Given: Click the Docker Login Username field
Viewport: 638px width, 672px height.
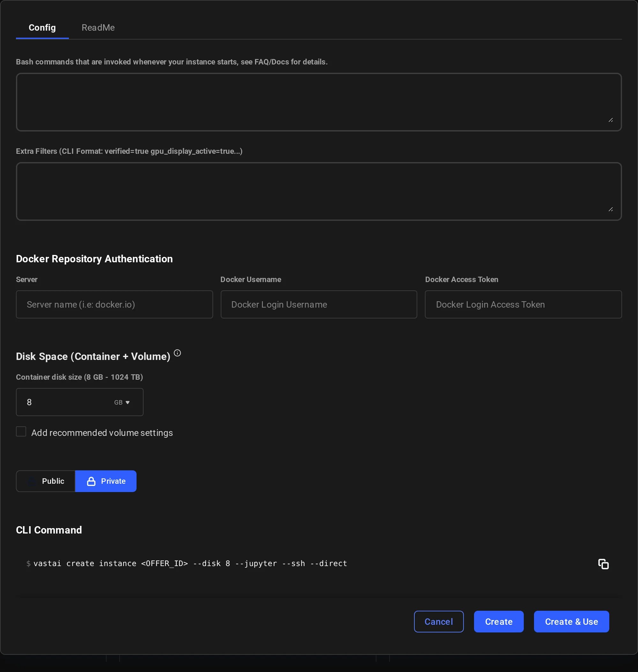Looking at the screenshot, I should pos(319,304).
